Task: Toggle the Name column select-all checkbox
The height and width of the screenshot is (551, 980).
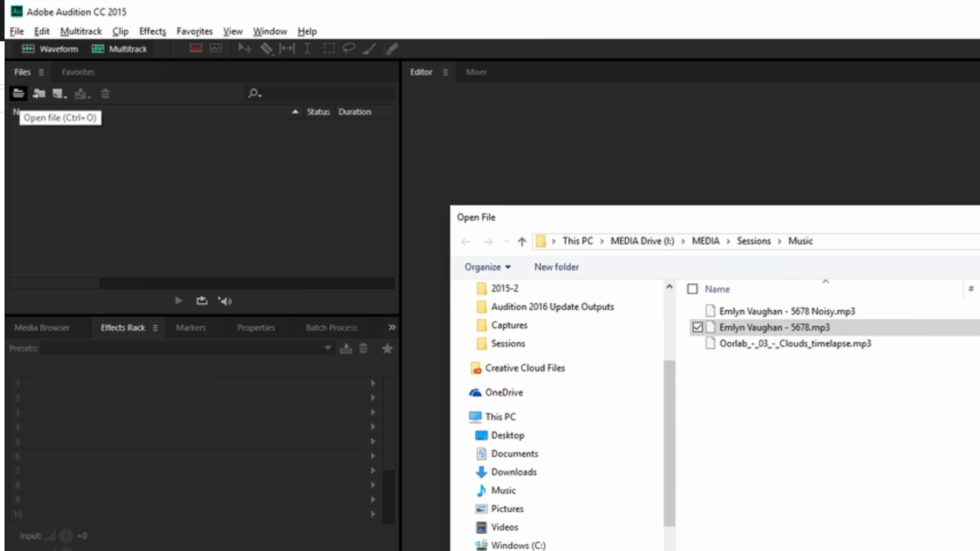Action: pos(692,289)
